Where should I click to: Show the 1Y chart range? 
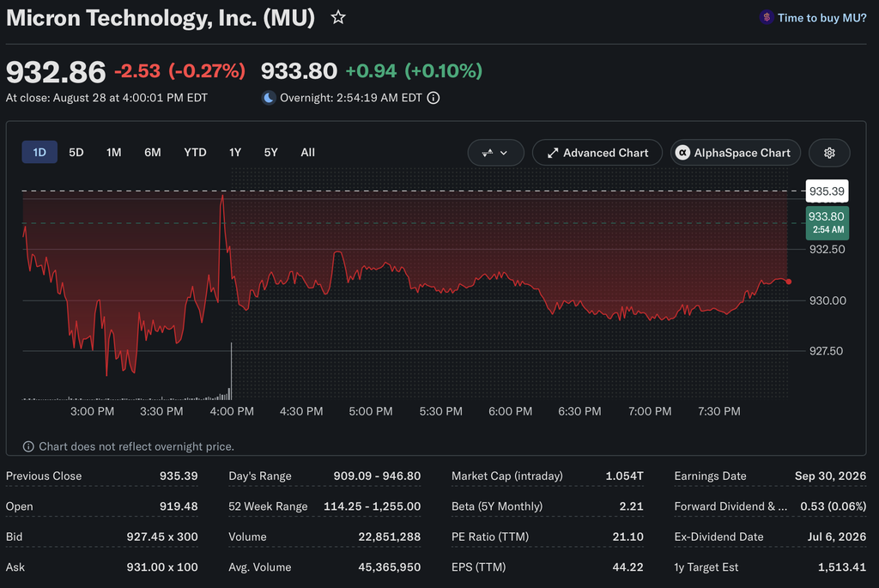click(x=235, y=153)
